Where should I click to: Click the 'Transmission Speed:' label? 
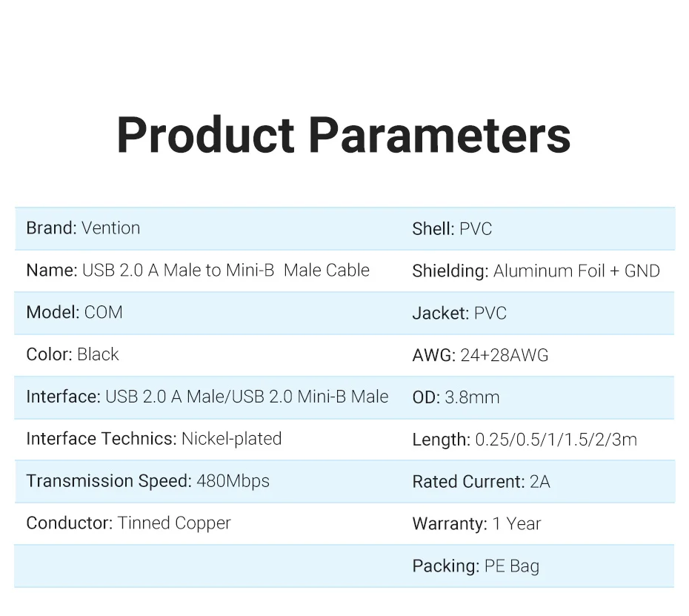coord(109,481)
